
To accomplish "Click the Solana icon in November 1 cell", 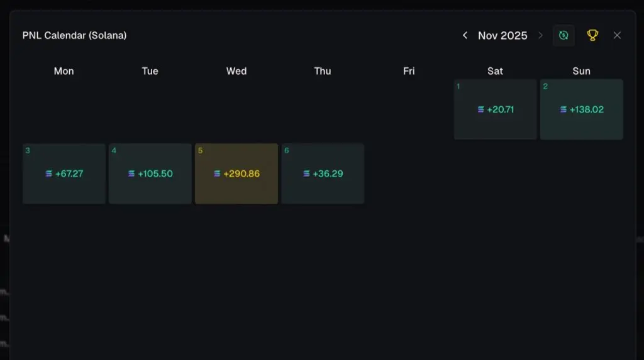I will (x=481, y=109).
